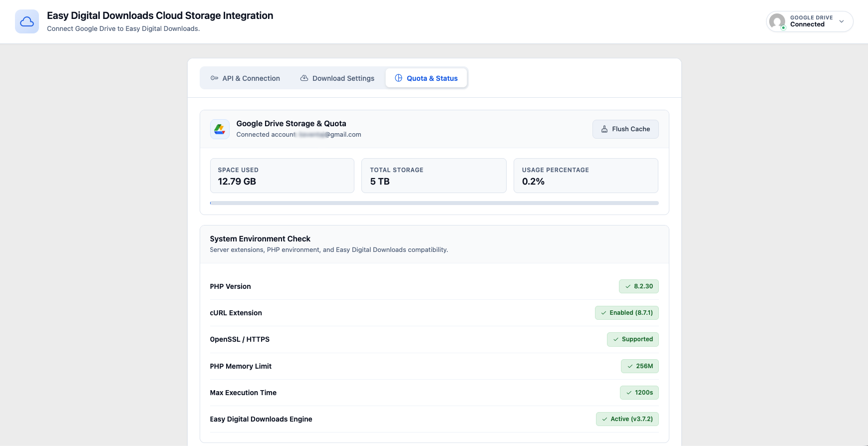
Task: Click the checkmark icon next to 8.2.30
Action: [628, 286]
